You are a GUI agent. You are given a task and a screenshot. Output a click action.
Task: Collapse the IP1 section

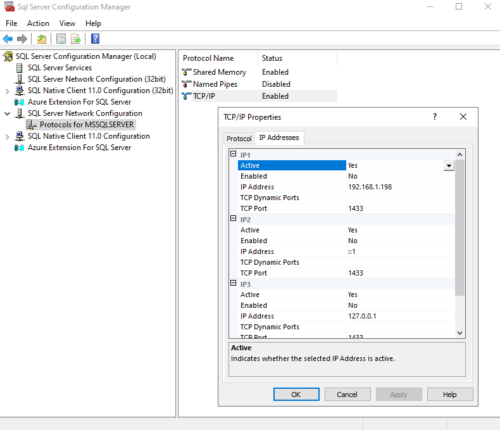pos(233,154)
